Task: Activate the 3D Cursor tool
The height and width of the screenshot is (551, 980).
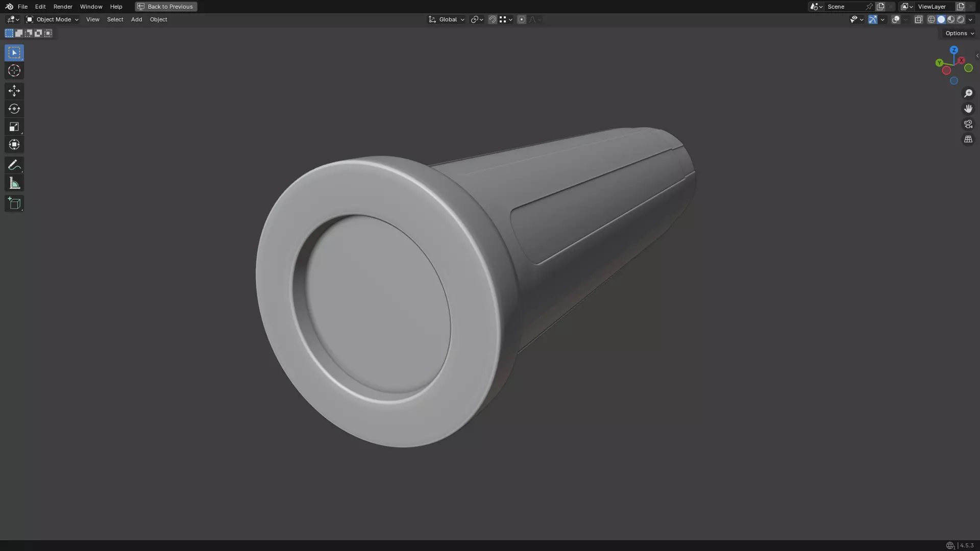Action: (14, 70)
